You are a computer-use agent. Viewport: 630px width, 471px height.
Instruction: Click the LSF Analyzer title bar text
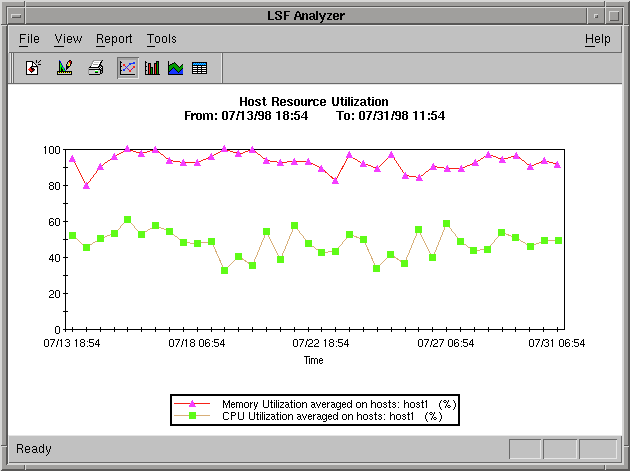point(306,16)
